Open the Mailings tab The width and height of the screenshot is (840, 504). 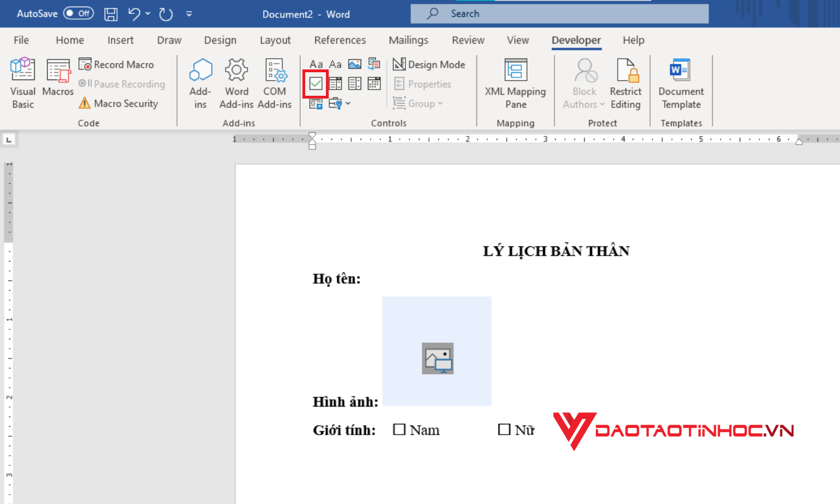(x=408, y=40)
